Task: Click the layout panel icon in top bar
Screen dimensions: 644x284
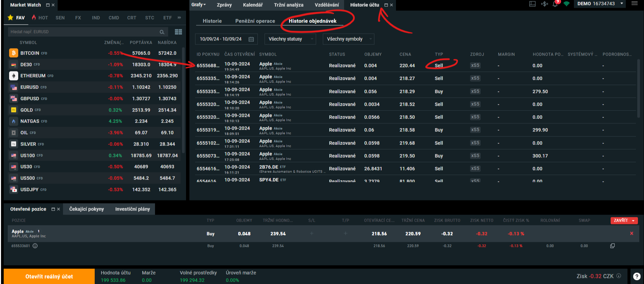Action: pos(532,4)
